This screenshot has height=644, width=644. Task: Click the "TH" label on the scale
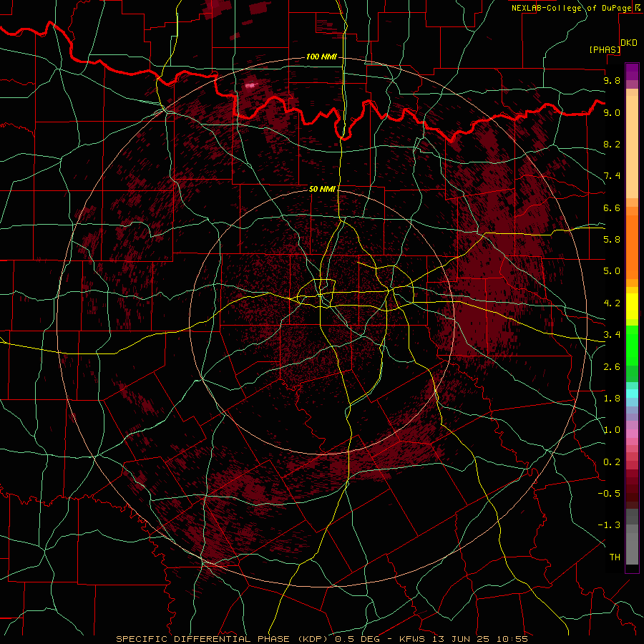615,557
